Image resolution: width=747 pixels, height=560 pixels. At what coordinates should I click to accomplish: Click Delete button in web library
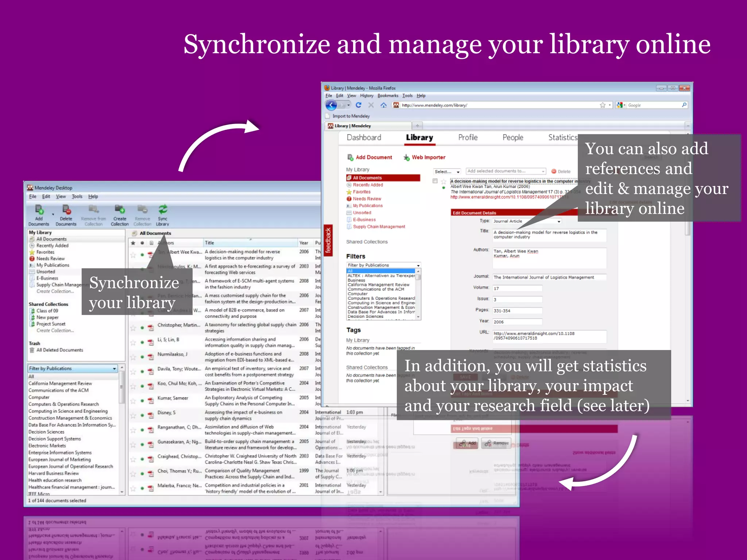click(561, 171)
